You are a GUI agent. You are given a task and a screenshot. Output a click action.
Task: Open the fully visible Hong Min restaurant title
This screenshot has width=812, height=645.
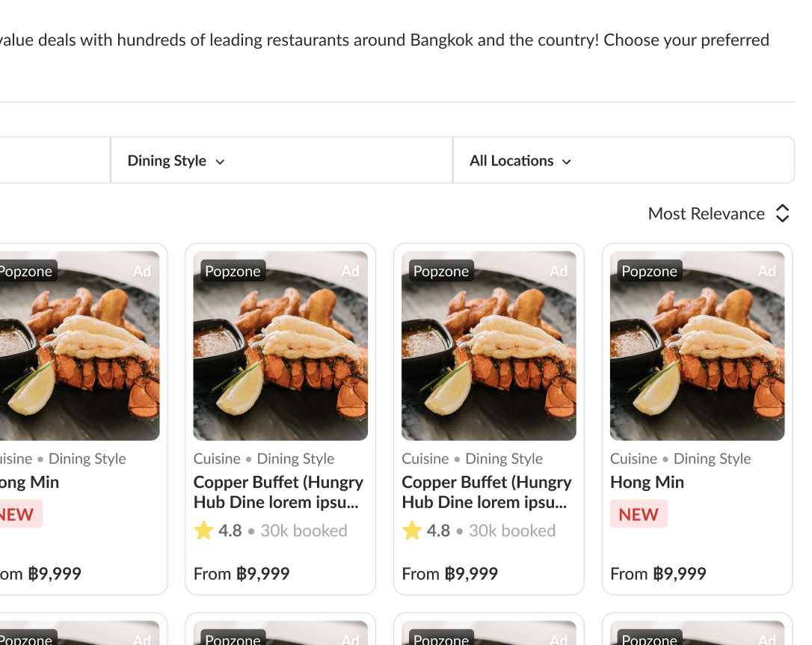647,483
